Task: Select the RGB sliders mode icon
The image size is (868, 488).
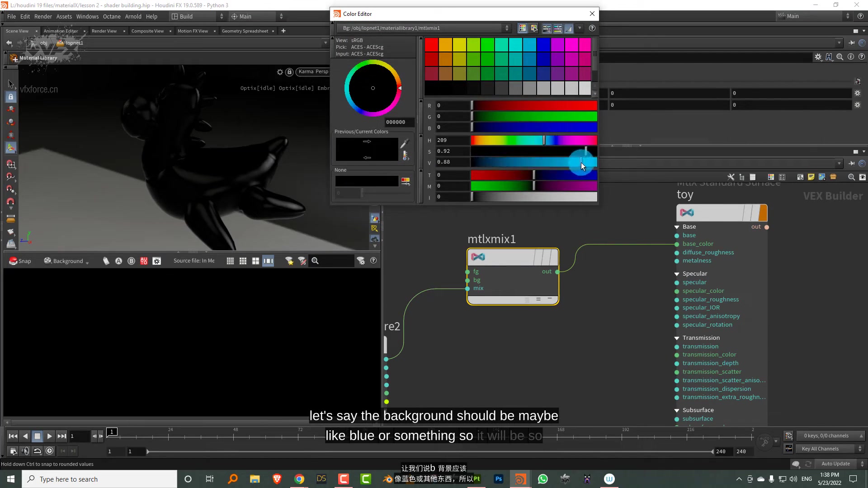Action: click(547, 28)
